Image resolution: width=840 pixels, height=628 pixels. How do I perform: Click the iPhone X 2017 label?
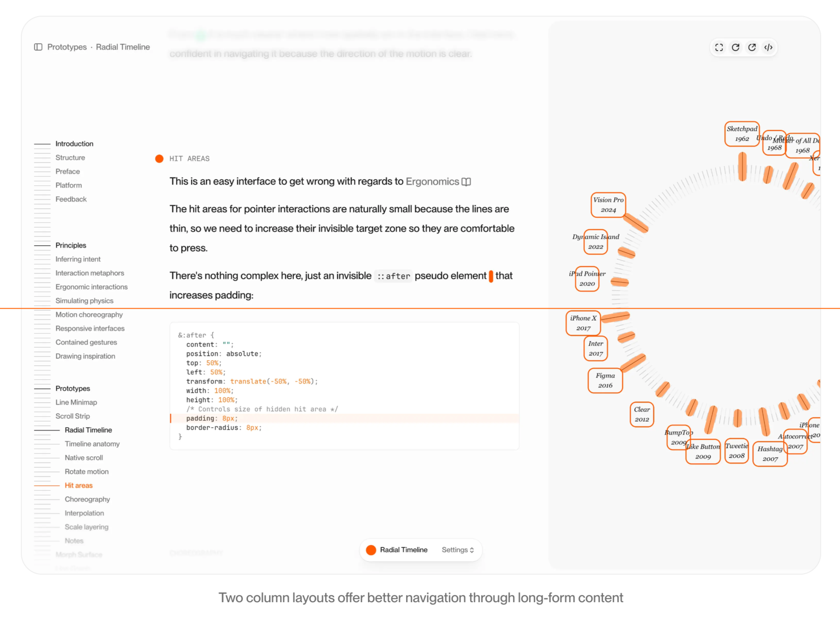[583, 323]
